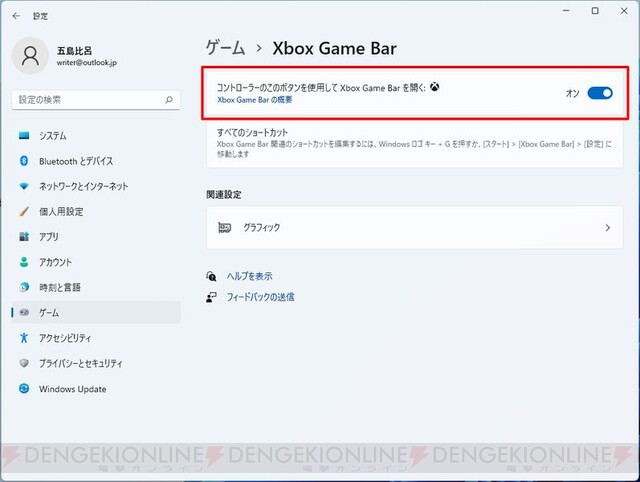This screenshot has width=640, height=482.
Task: Click the Xbox logo icon
Action: tap(435, 87)
